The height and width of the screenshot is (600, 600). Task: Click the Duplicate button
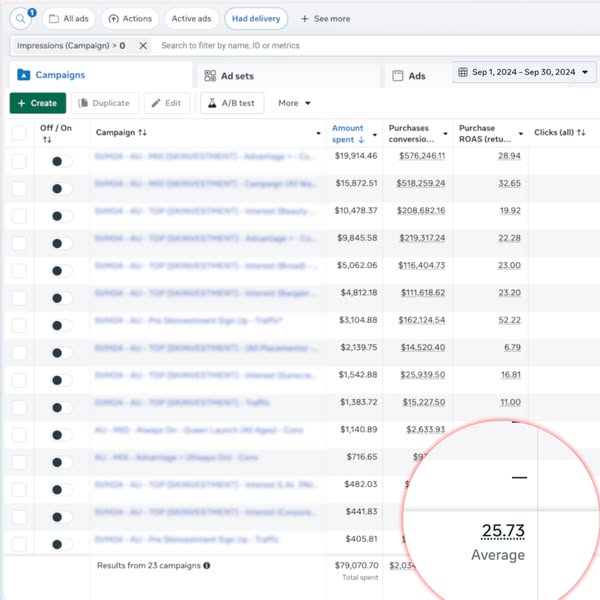[103, 103]
